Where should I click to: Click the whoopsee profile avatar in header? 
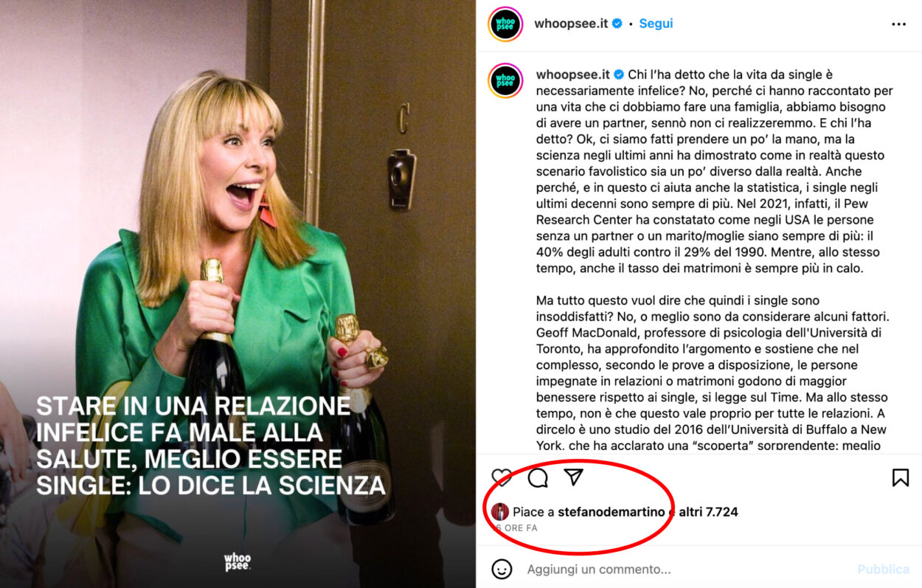click(505, 24)
